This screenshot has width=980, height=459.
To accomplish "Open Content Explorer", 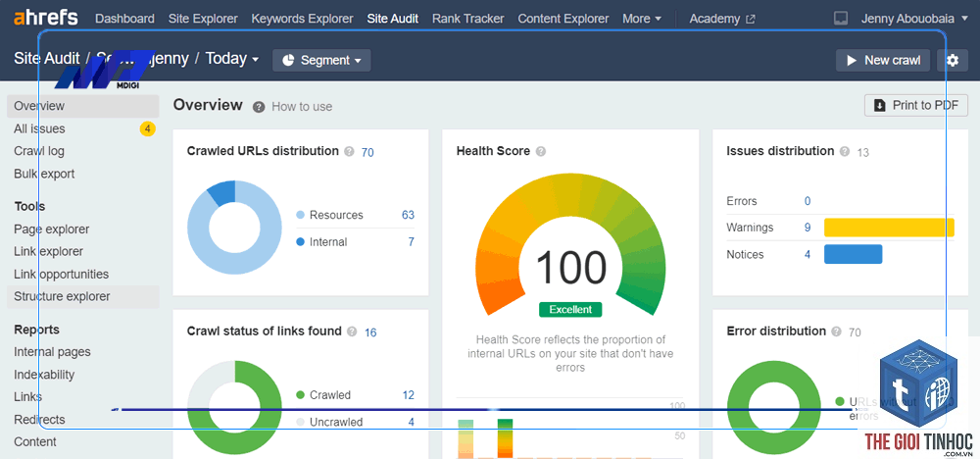I will (563, 19).
